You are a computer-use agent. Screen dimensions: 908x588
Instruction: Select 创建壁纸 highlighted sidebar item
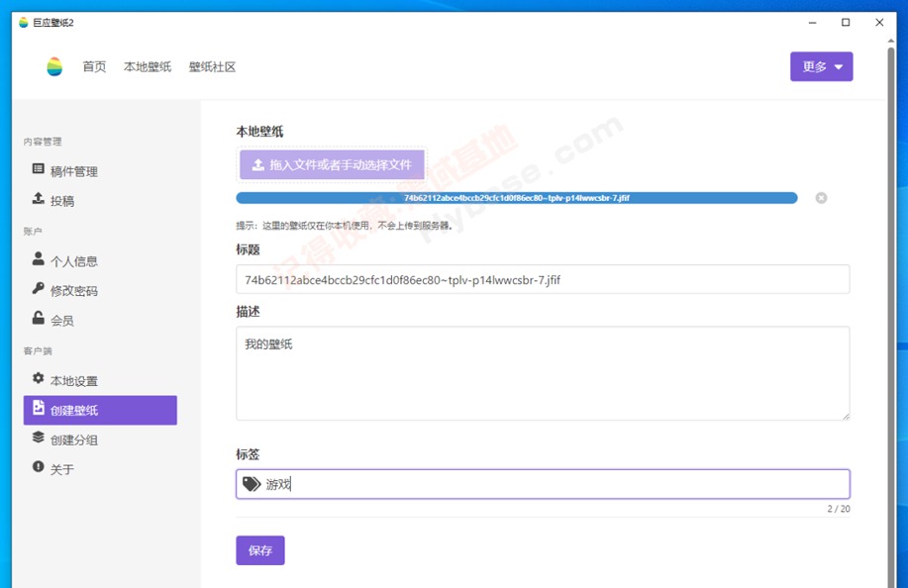[100, 410]
